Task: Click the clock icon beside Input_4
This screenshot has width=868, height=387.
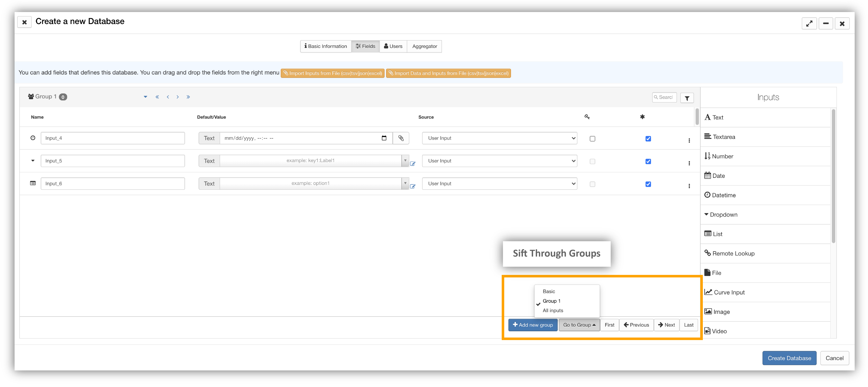Action: click(33, 138)
